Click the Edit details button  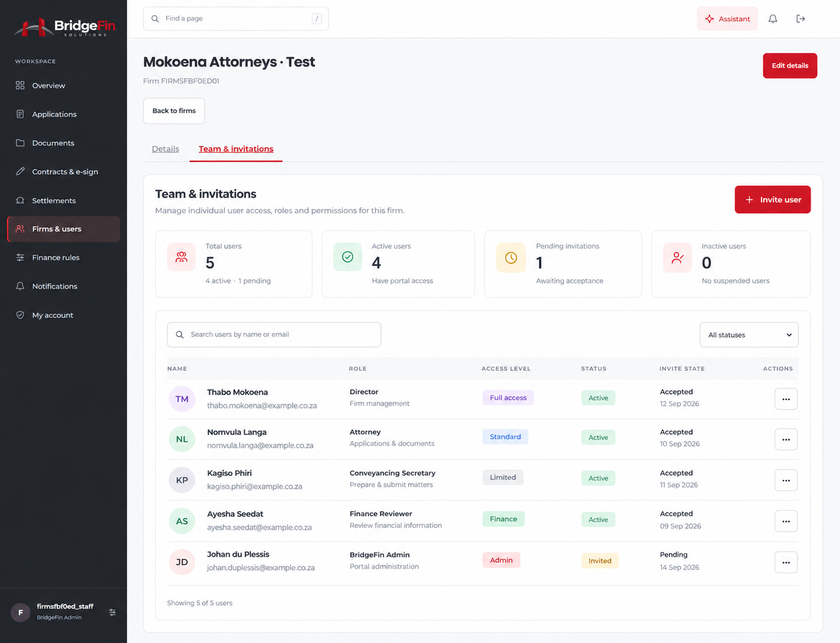point(790,66)
